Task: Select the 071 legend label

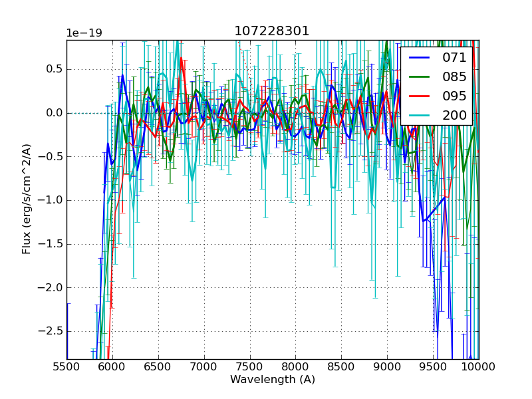Action: tap(454, 58)
